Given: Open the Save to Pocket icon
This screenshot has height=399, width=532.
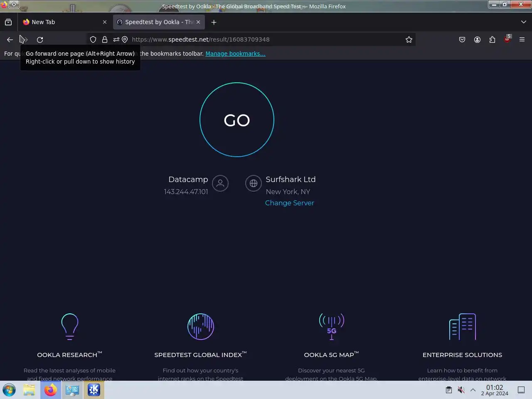Looking at the screenshot, I should [x=462, y=39].
